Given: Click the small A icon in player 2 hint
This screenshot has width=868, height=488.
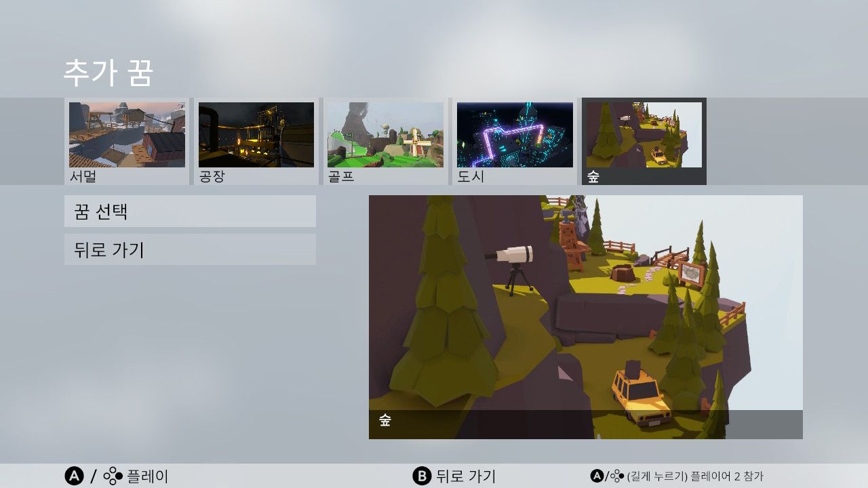Looking at the screenshot, I should point(597,476).
